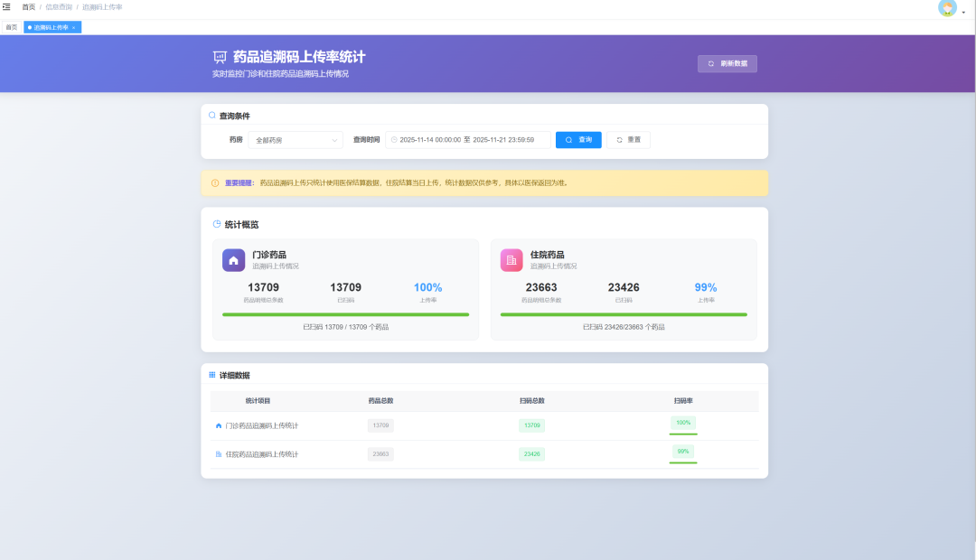Viewport: 976px width, 560px height.
Task: Click the 扫码率 column header
Action: [x=683, y=401]
